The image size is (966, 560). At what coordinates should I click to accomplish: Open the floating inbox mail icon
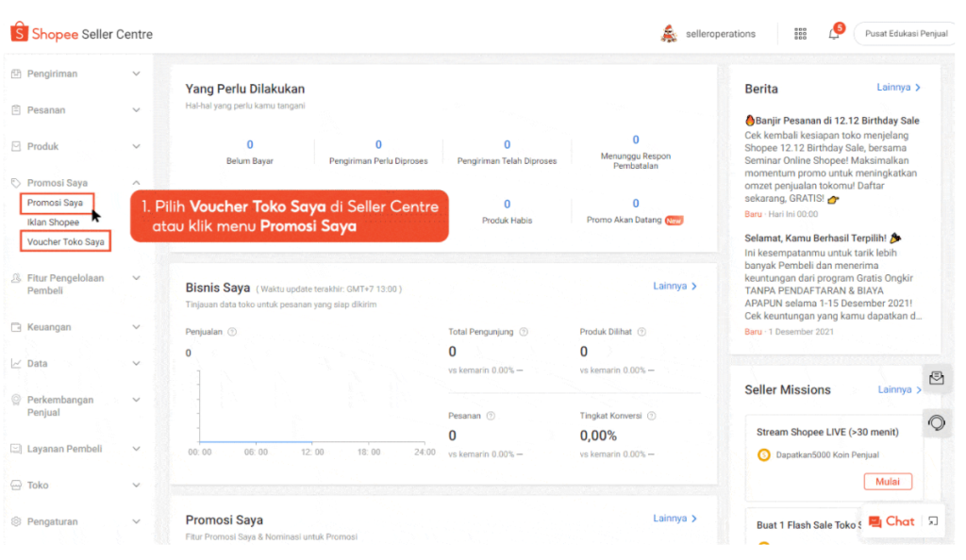pos(937,378)
